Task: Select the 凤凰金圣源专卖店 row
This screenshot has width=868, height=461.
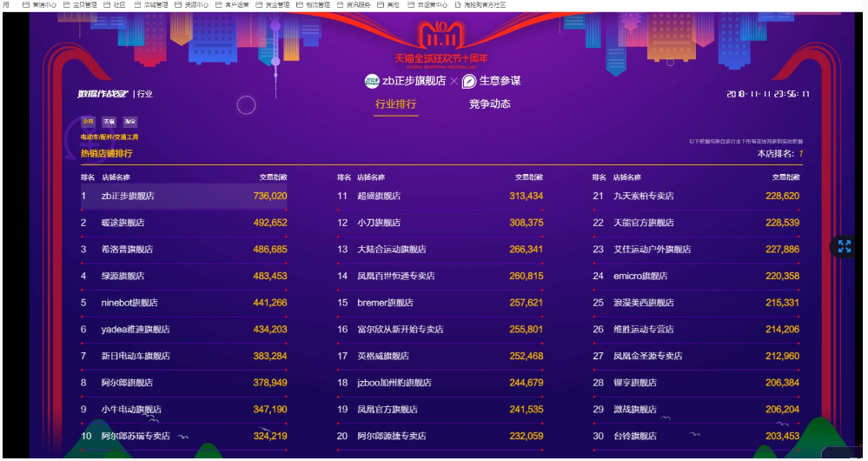Action: point(696,356)
